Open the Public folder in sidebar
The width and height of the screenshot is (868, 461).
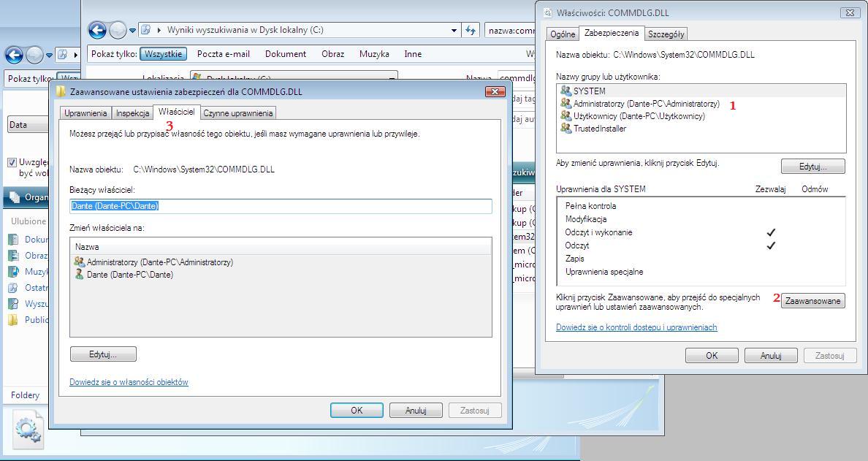[36, 319]
